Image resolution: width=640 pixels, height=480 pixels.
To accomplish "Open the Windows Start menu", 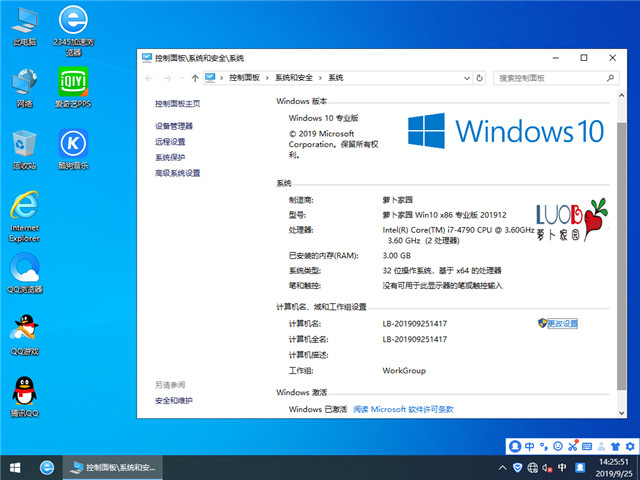I will (15, 468).
